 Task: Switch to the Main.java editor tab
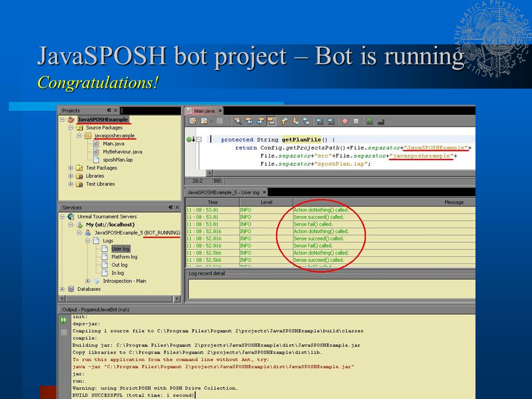[x=204, y=111]
